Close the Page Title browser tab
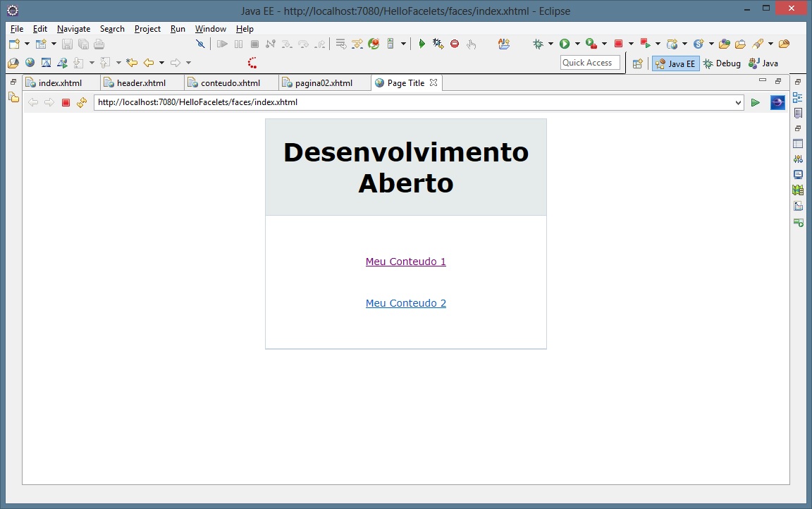 (x=433, y=82)
